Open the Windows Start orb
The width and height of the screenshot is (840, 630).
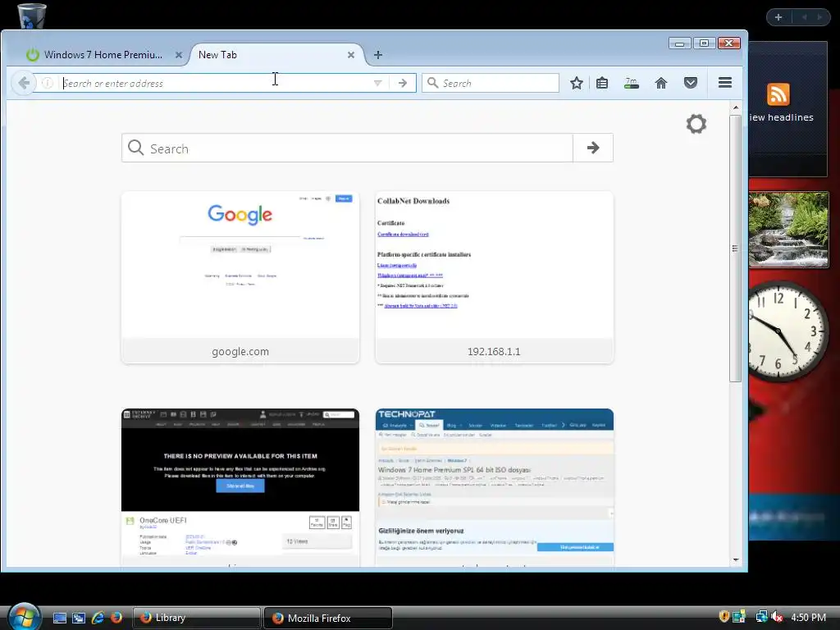[24, 617]
